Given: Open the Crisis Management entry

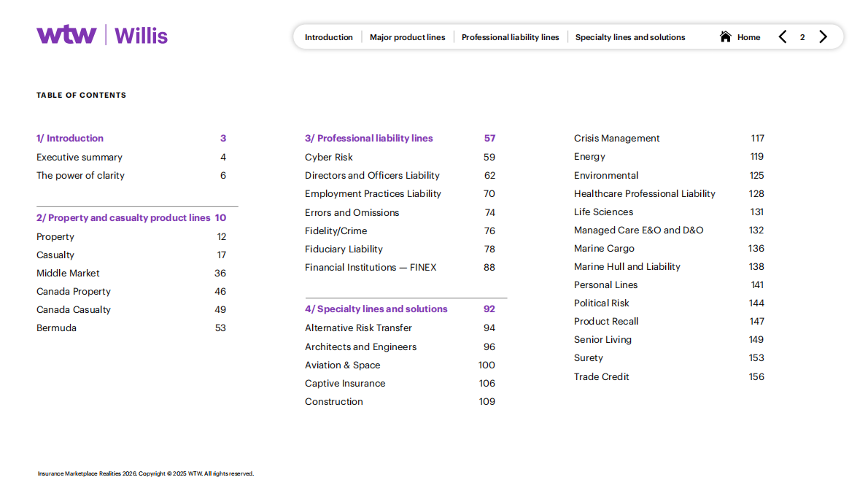Looking at the screenshot, I should tap(616, 138).
